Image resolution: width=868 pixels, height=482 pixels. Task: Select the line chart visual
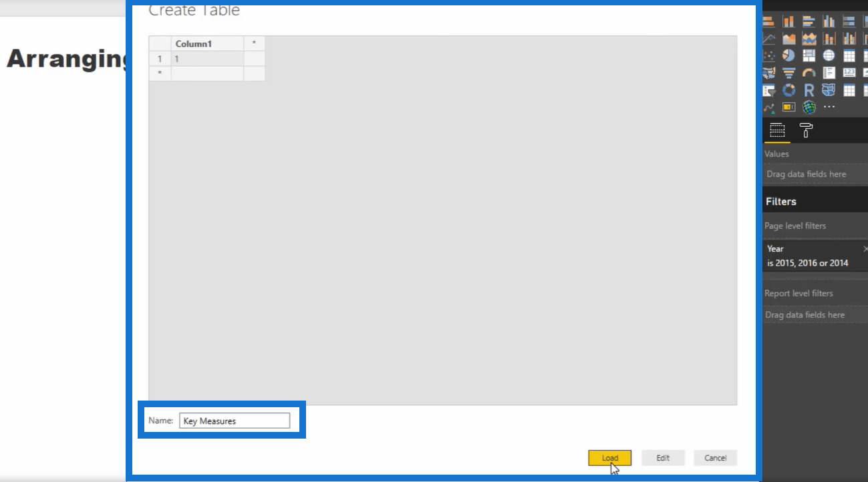[x=768, y=38]
